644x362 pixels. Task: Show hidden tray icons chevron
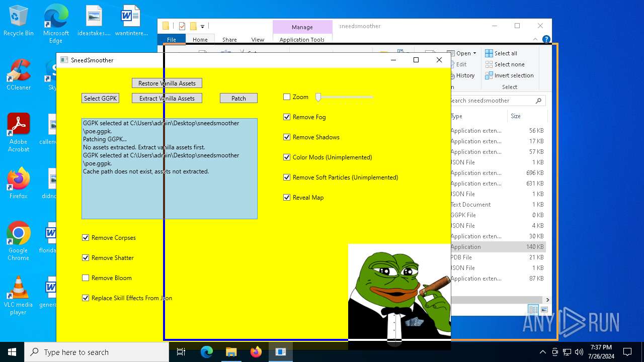[x=542, y=352]
